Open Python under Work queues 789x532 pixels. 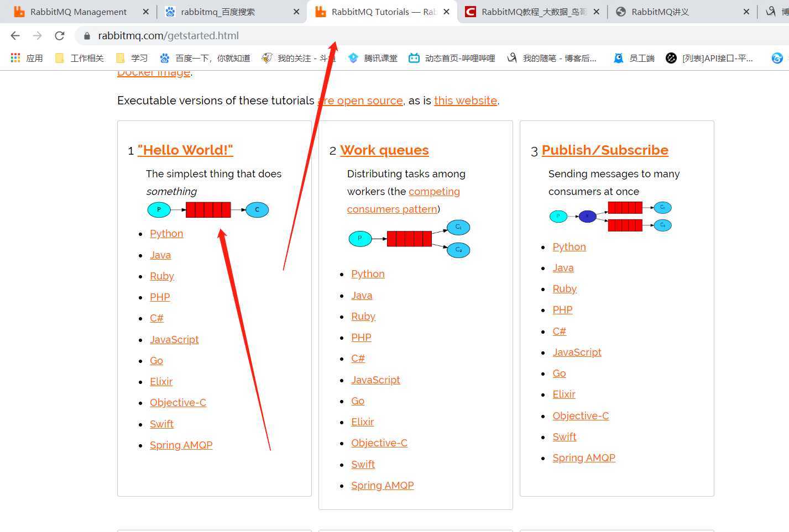coord(368,274)
